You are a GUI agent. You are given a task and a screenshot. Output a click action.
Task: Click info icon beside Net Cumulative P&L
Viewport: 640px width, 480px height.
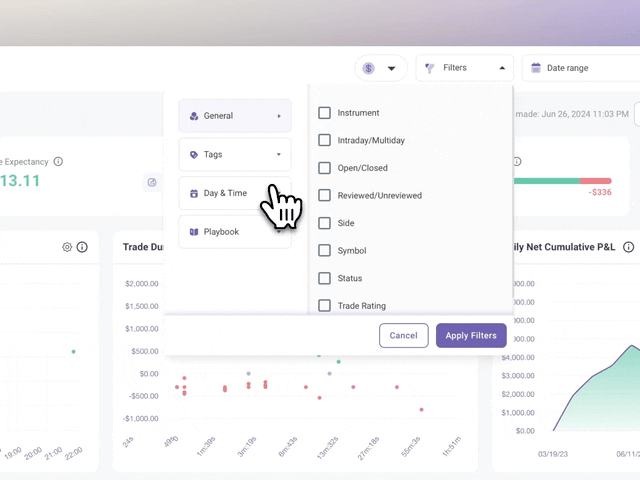629,247
